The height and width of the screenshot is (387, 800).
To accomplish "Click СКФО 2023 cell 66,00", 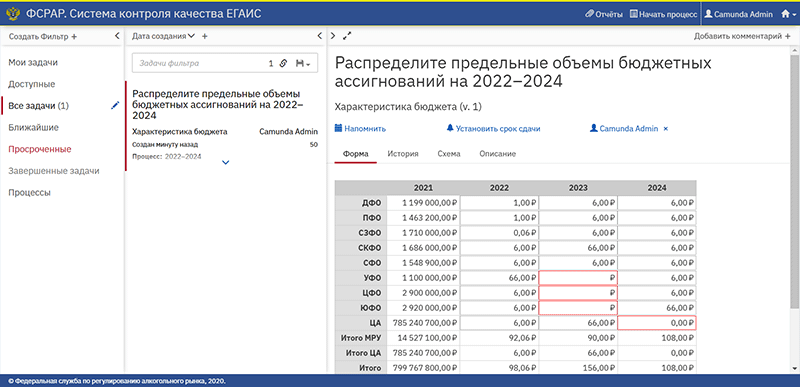I will [x=578, y=248].
